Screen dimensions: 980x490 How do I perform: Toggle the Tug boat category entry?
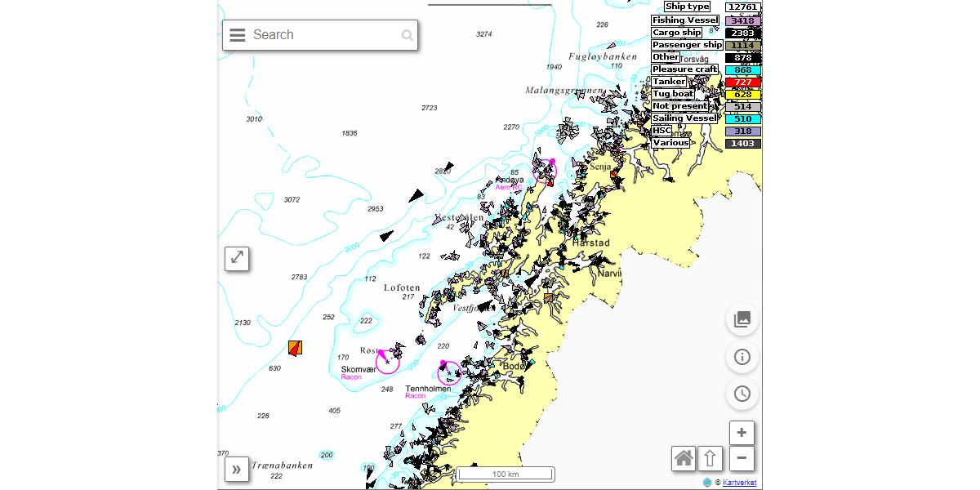[x=672, y=93]
